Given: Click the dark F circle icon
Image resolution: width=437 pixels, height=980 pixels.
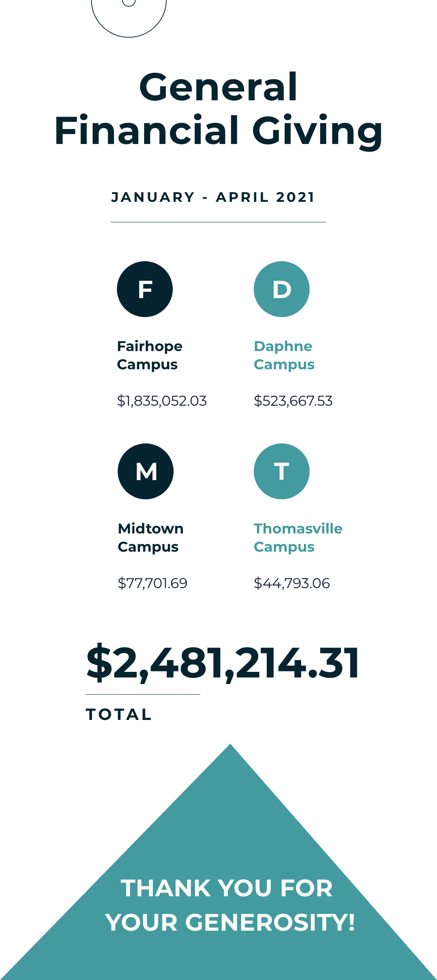Looking at the screenshot, I should point(145,289).
